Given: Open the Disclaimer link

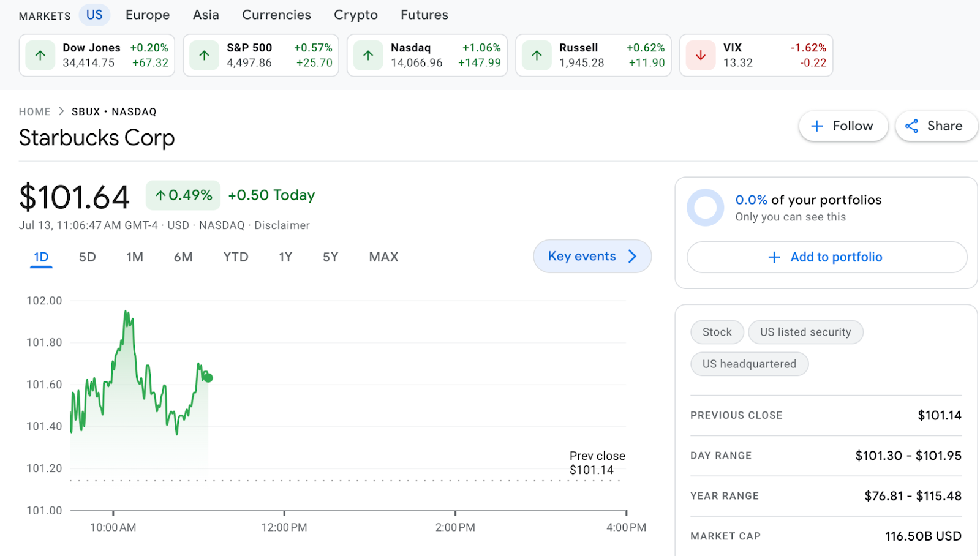Looking at the screenshot, I should [282, 225].
